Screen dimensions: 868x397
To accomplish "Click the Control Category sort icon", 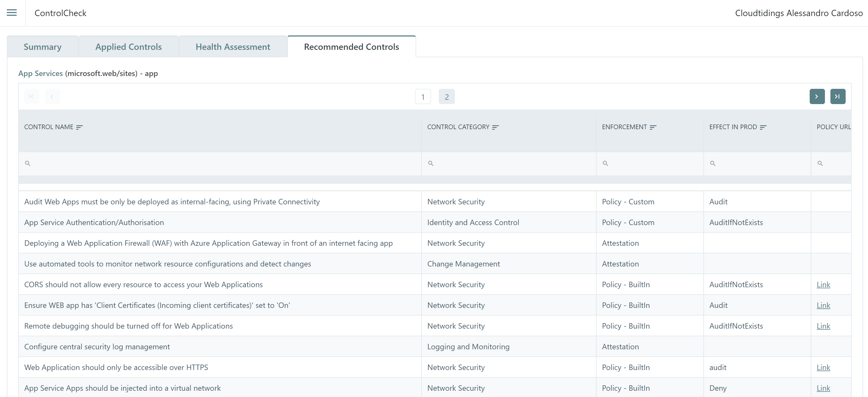I will tap(495, 127).
